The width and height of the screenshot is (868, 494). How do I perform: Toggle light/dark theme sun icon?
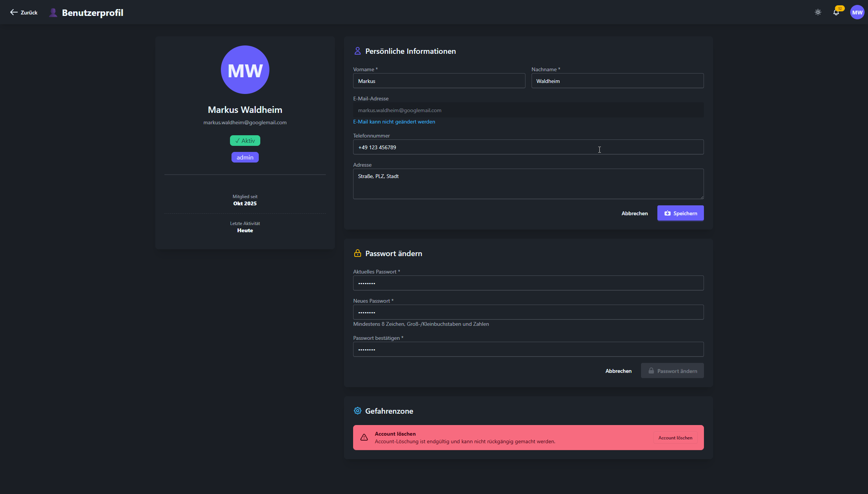(x=818, y=13)
